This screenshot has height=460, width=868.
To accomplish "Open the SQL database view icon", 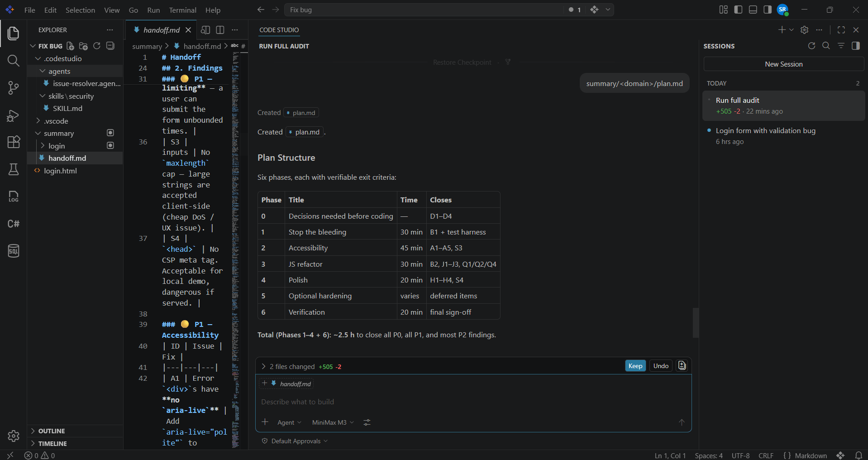I will tap(14, 251).
